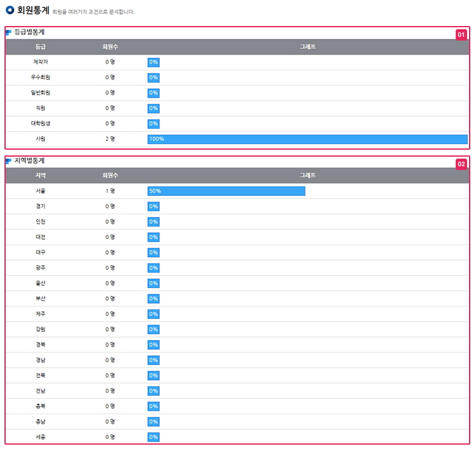
Task: Click the 등급별통계 section heading
Action: 29,32
